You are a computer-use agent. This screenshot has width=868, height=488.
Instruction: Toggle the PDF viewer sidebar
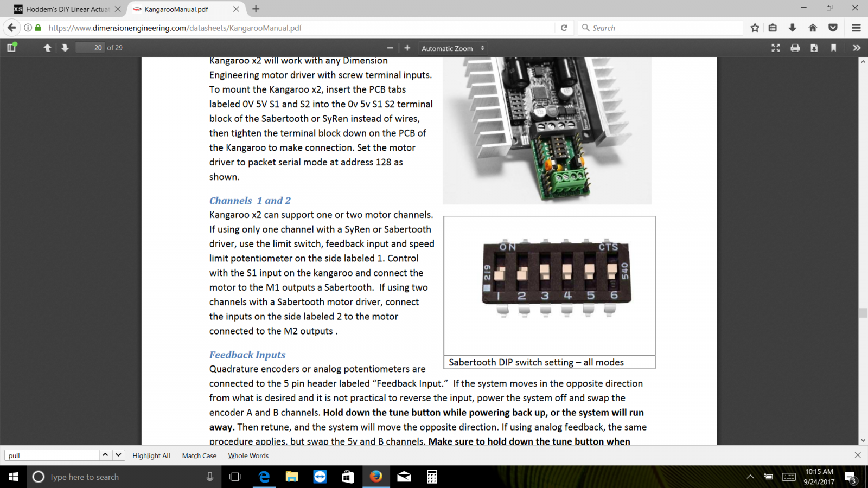(11, 48)
